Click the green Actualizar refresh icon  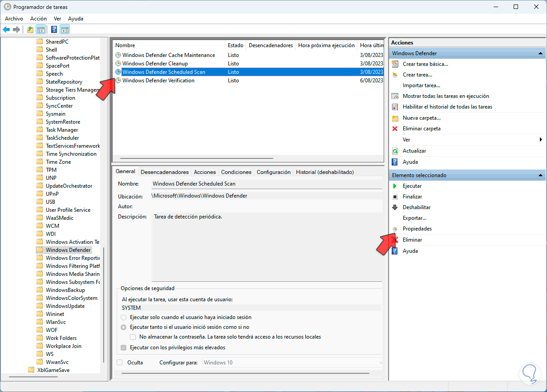(x=395, y=151)
